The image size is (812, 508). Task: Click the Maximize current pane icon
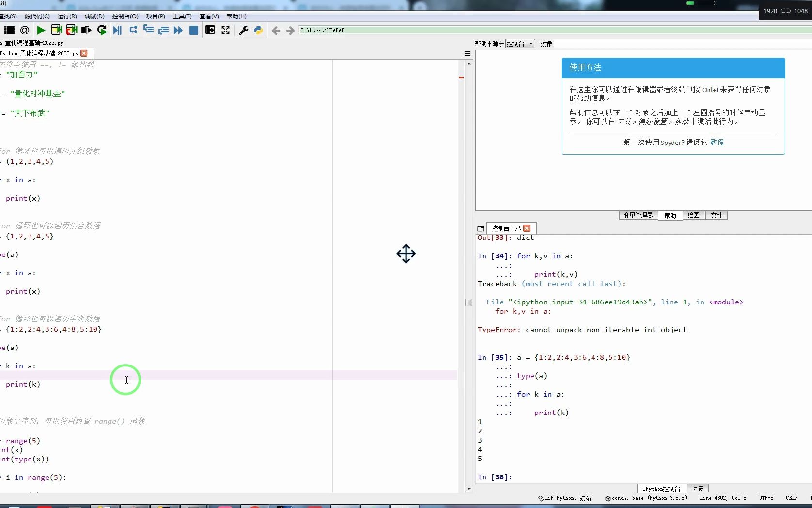210,30
